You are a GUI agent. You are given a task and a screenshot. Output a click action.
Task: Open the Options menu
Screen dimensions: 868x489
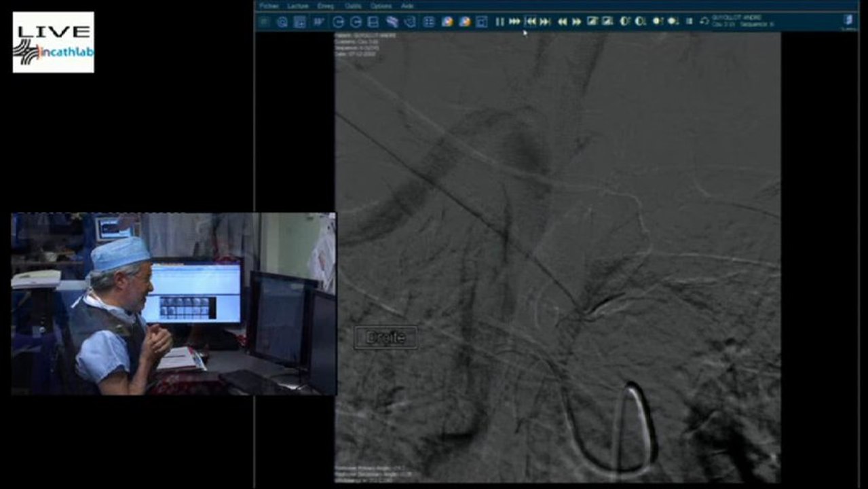(381, 6)
